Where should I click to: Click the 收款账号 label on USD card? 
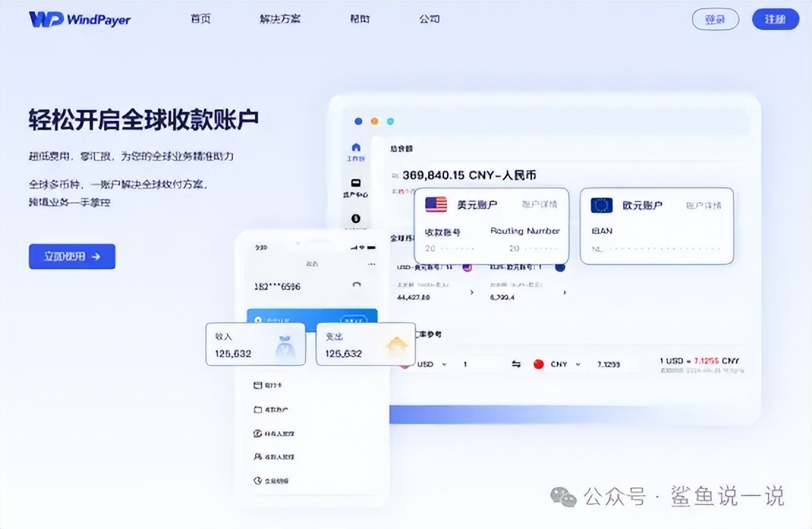(443, 232)
